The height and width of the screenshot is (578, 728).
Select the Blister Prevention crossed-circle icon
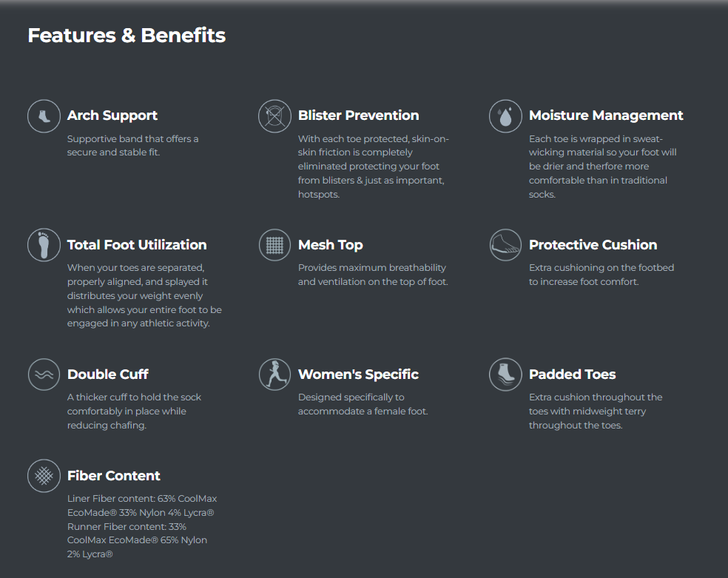point(274,116)
